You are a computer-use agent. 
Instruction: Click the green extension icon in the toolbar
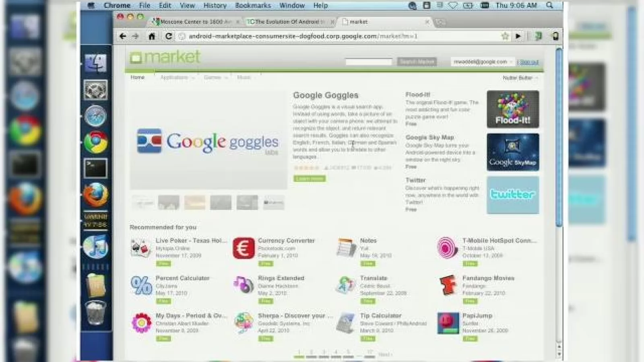point(538,36)
